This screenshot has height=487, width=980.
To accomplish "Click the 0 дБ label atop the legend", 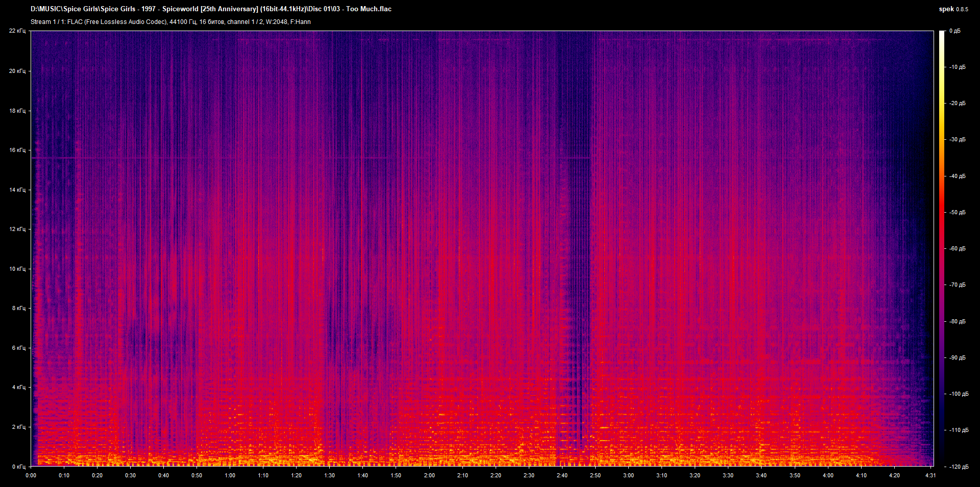I will pyautogui.click(x=956, y=31).
